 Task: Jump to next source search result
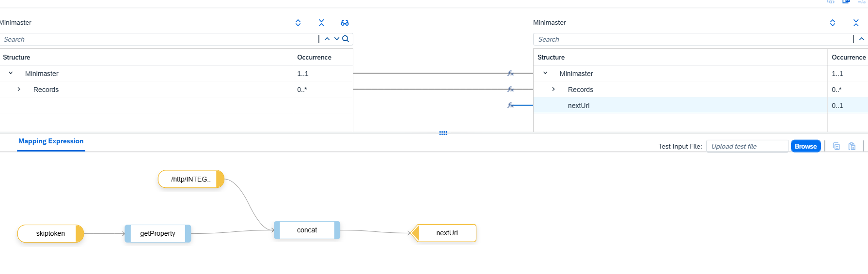tap(337, 39)
